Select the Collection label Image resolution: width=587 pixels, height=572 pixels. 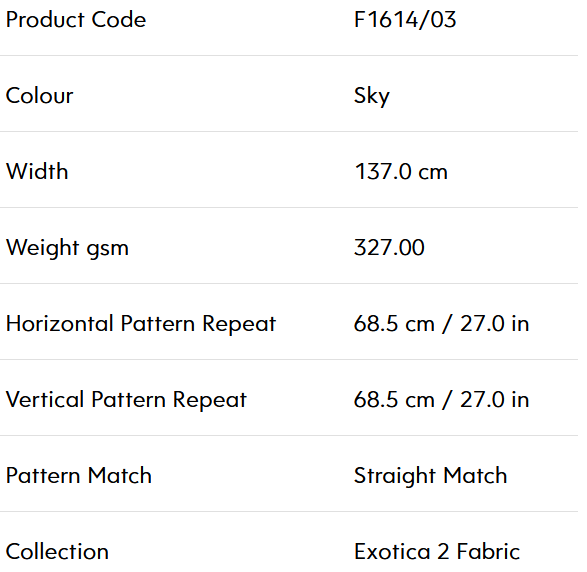[x=57, y=551]
